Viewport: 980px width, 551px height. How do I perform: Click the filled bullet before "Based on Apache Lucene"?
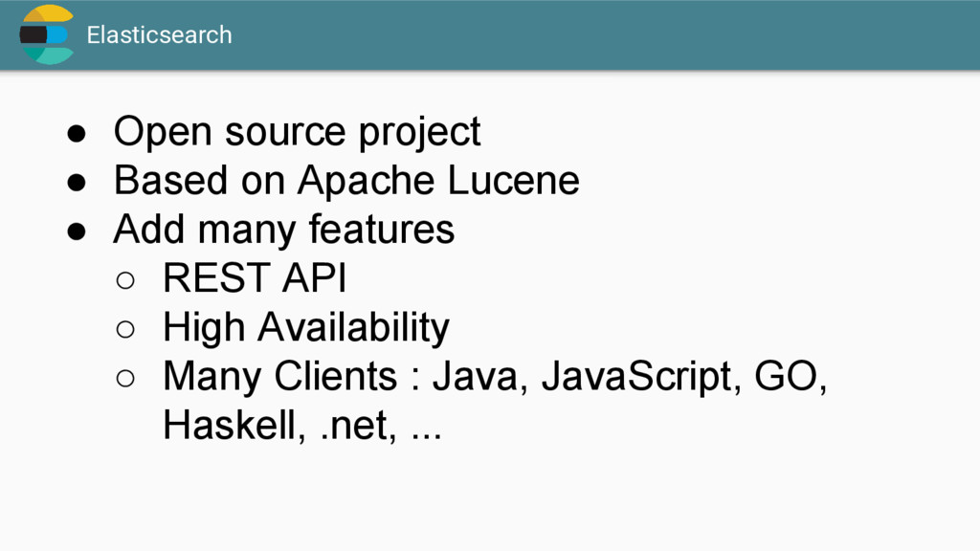pyautogui.click(x=77, y=183)
